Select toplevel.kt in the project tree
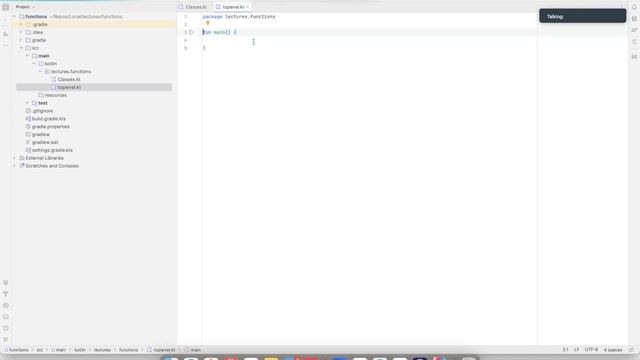 point(69,87)
